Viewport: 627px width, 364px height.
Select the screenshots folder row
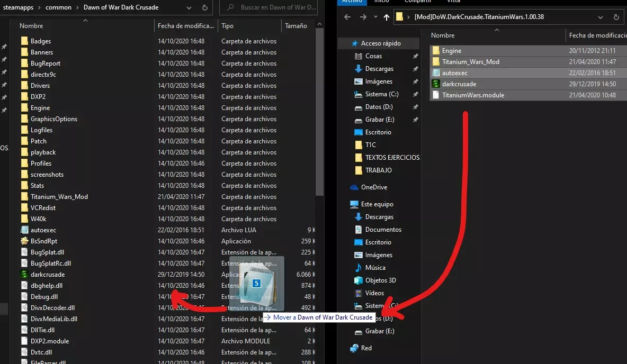tap(168, 174)
